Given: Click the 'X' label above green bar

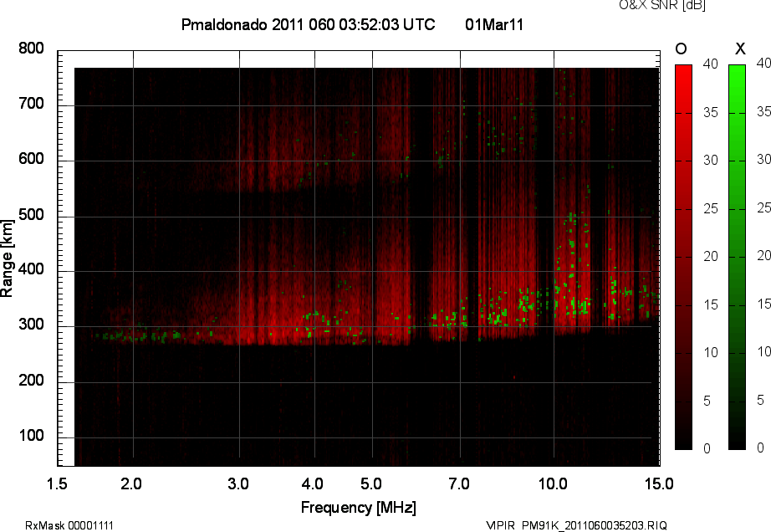Looking at the screenshot, I should coord(739,49).
